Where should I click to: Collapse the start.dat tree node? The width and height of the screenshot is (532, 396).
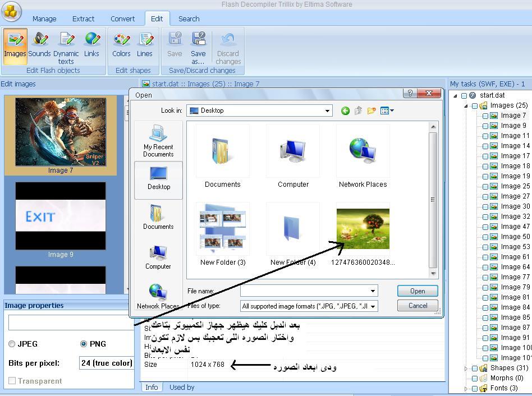click(x=455, y=96)
